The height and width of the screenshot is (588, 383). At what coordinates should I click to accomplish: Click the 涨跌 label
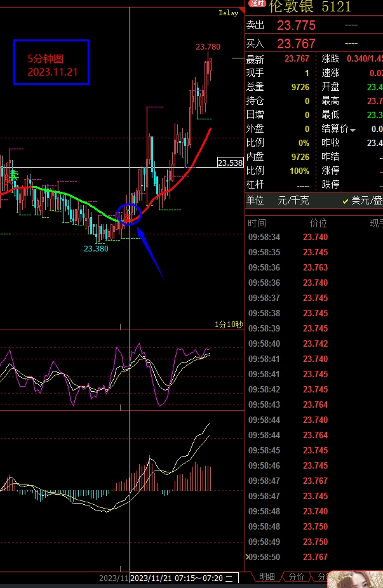click(330, 59)
